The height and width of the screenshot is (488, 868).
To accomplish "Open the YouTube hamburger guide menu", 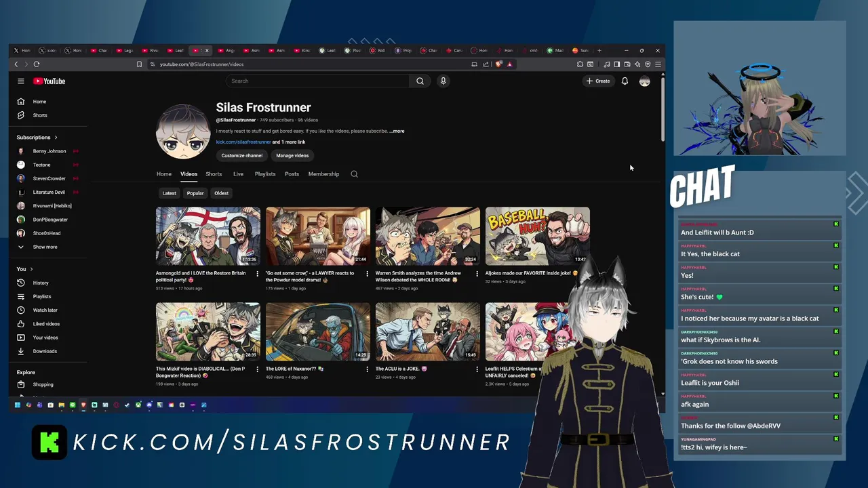I will coord(21,81).
